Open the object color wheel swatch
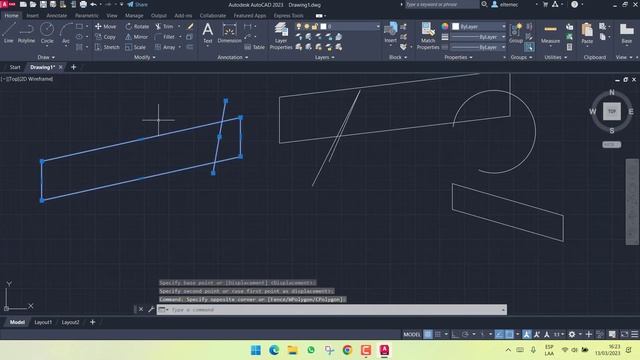This screenshot has width=640, height=360. 444,27
